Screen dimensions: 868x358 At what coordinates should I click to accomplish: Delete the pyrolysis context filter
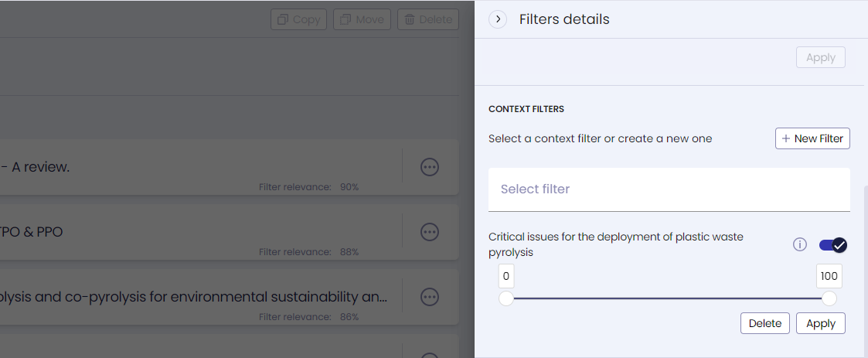pos(765,323)
